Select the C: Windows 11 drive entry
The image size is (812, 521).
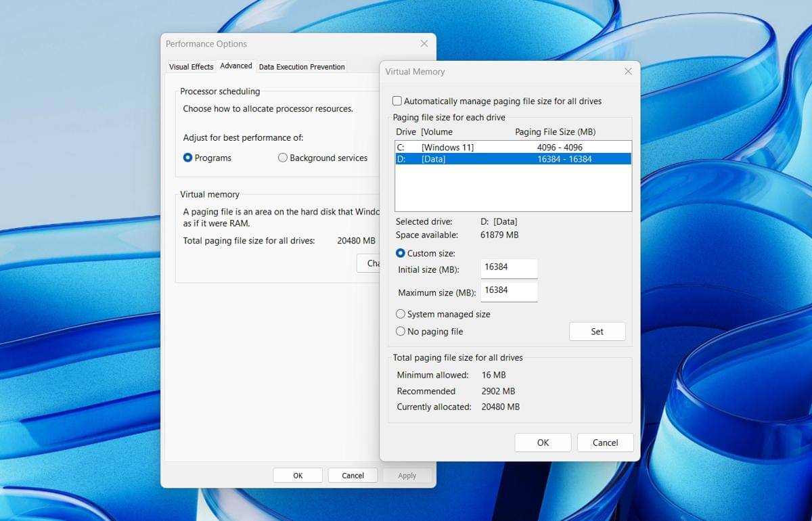pyautogui.click(x=474, y=147)
